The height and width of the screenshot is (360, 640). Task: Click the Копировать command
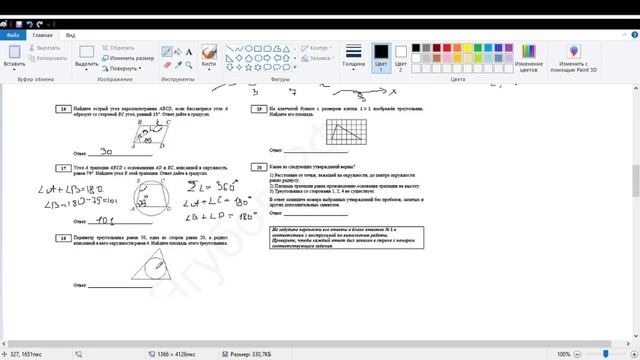pos(48,58)
